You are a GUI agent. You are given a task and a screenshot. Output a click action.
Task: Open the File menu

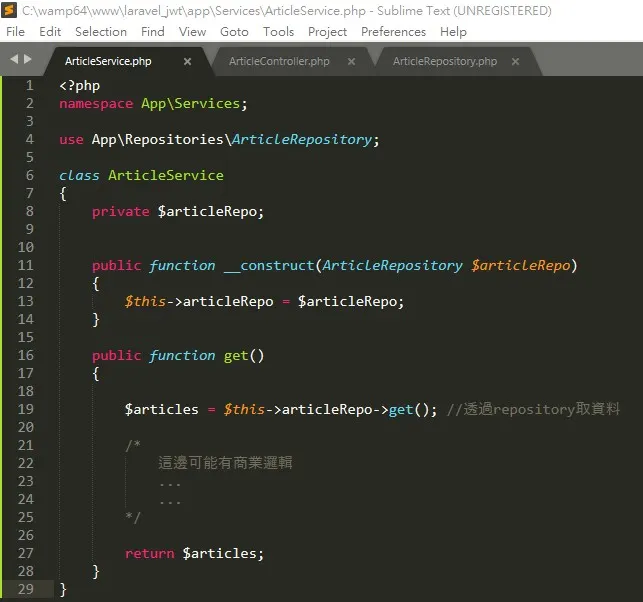click(16, 32)
